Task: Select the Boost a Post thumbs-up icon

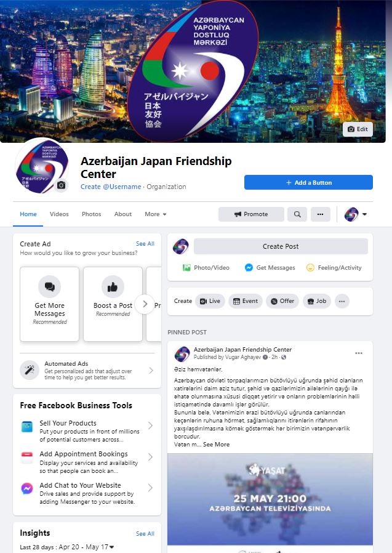Action: (x=113, y=287)
